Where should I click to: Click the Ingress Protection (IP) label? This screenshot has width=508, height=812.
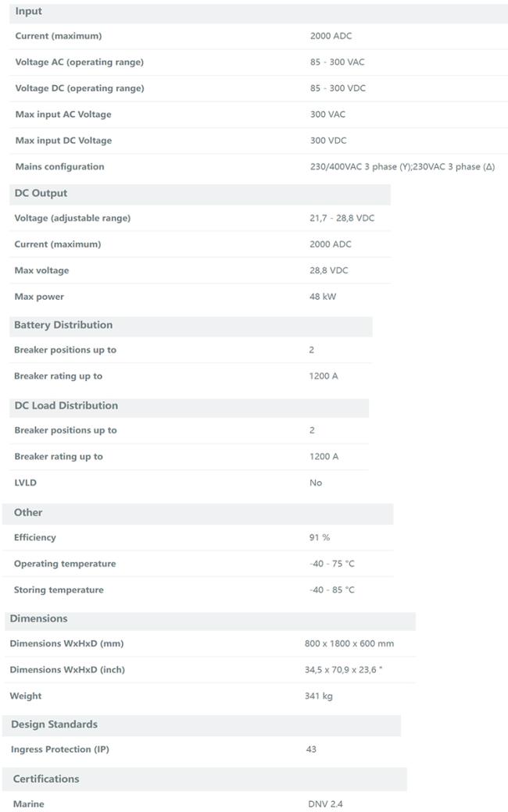(60, 750)
